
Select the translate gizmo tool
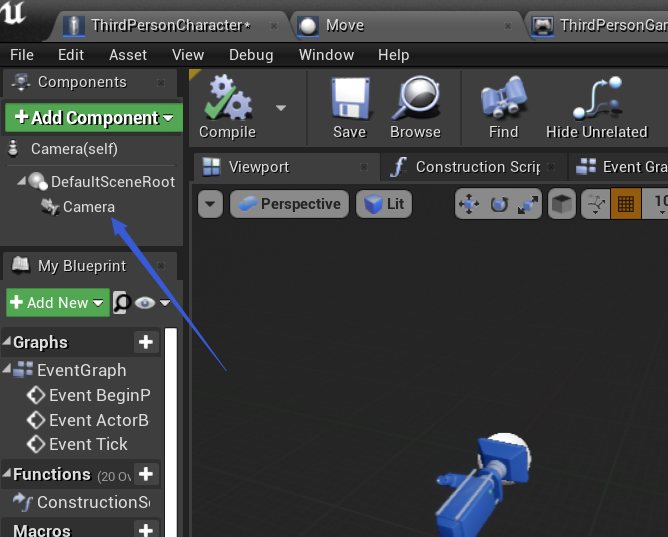coord(469,204)
